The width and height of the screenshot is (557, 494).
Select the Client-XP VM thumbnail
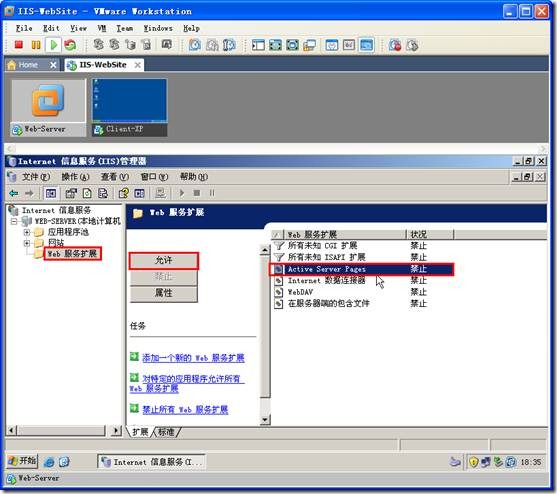pos(129,108)
